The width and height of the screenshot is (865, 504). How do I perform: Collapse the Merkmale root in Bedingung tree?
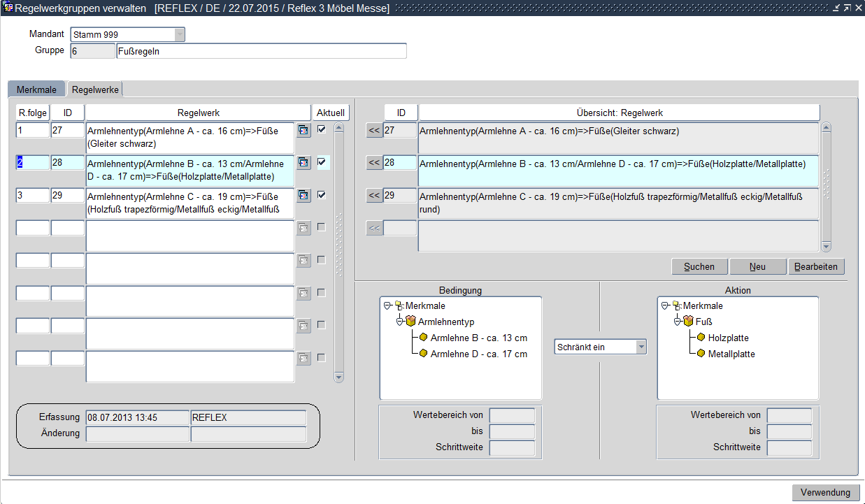[x=387, y=305]
